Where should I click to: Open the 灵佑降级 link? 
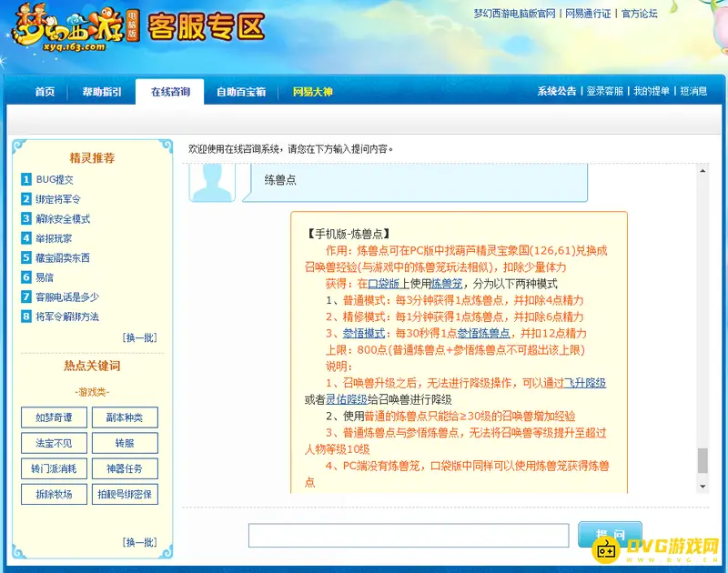347,399
